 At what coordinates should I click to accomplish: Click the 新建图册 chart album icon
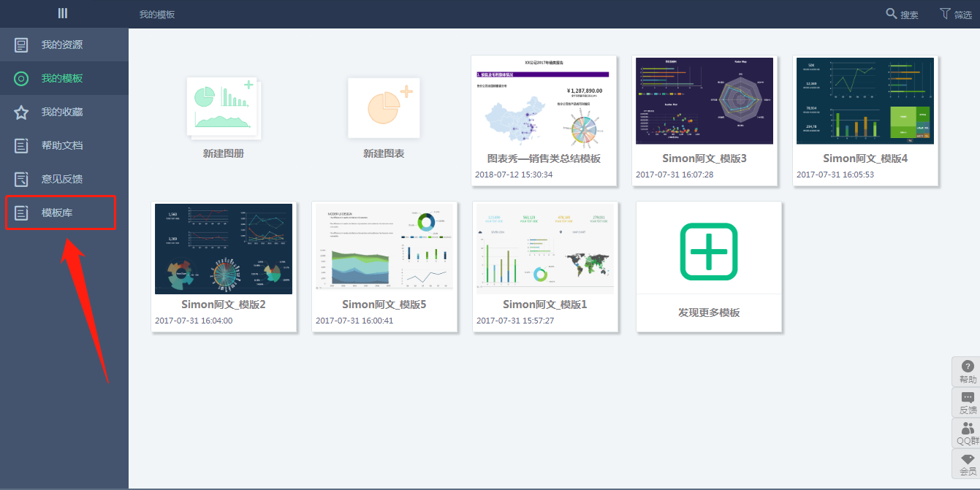pos(223,107)
